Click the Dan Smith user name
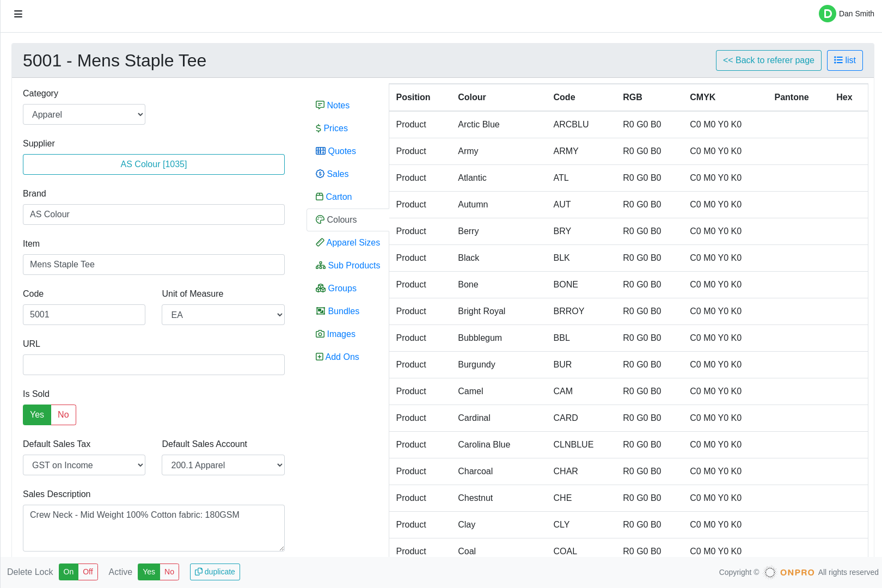The image size is (882, 588). (x=856, y=14)
